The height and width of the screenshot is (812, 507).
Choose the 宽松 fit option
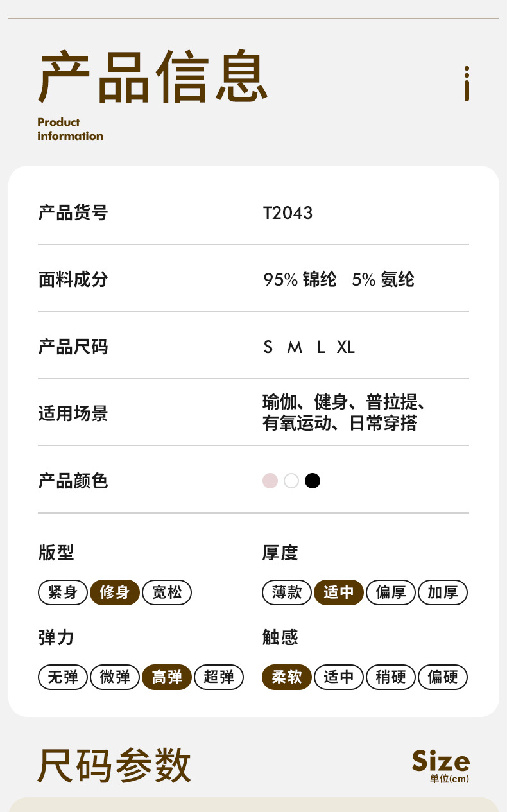coord(167,592)
